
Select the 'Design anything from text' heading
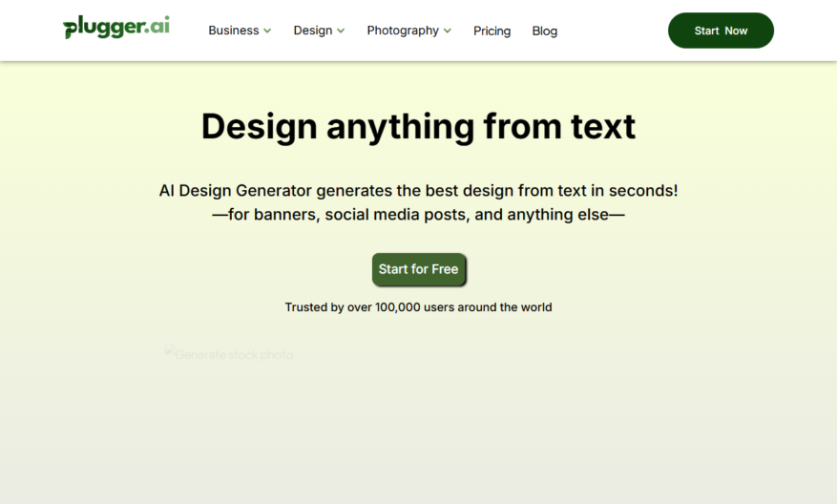[x=418, y=127]
